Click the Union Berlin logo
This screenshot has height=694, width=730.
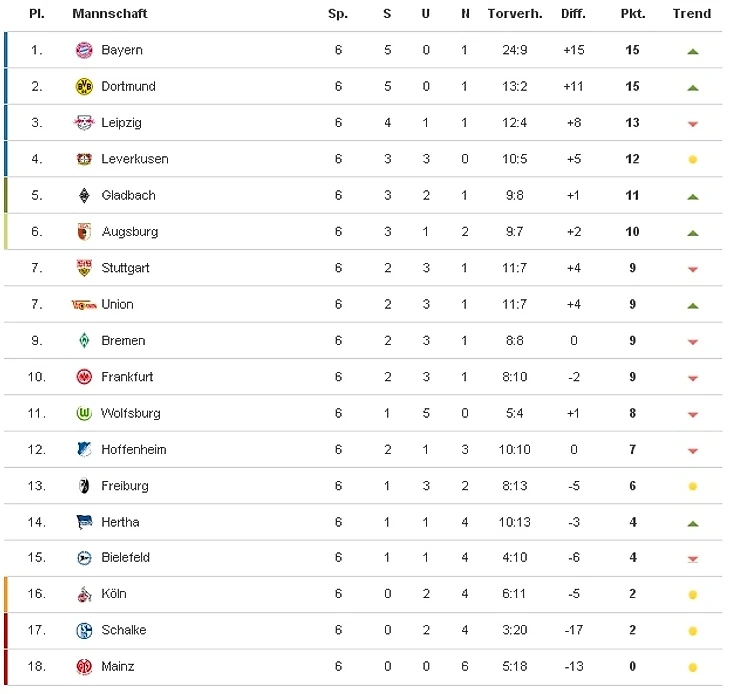pos(84,304)
